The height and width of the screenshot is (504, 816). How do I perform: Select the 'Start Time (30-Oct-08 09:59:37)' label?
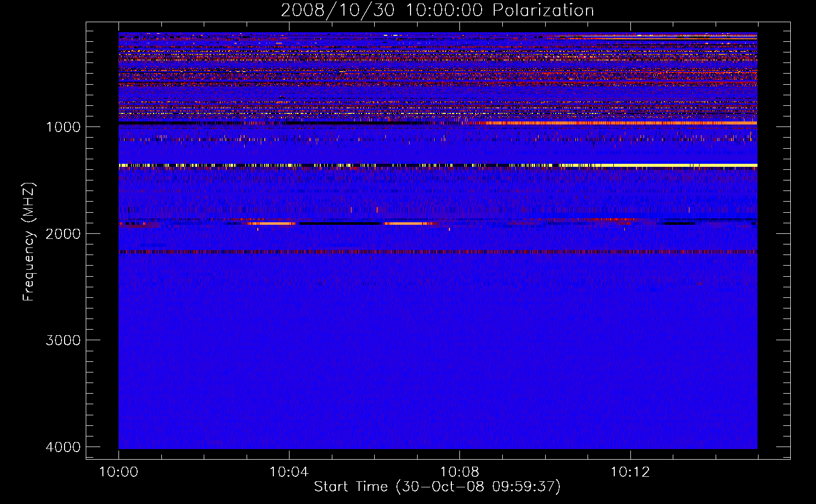[x=437, y=487]
